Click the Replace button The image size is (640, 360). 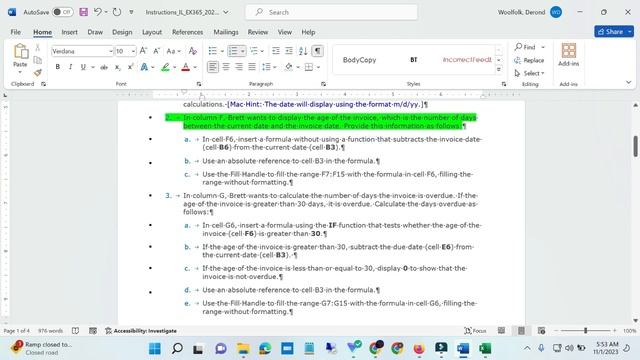point(529,60)
